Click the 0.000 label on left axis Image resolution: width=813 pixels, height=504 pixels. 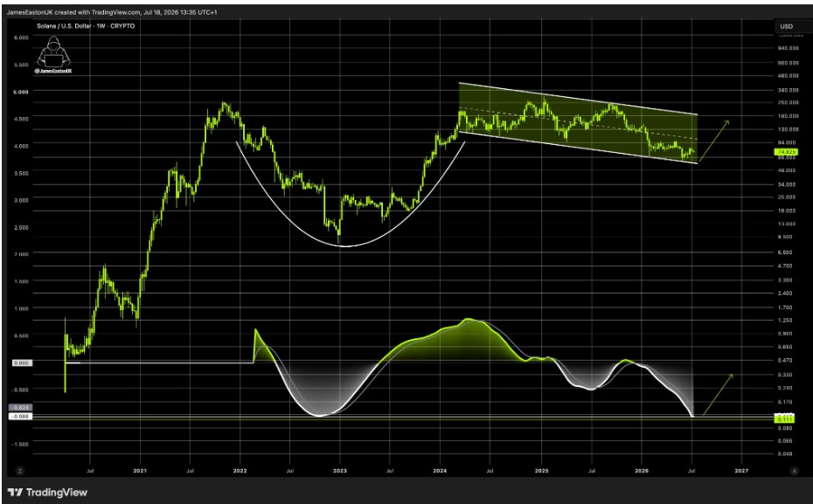tap(22, 363)
